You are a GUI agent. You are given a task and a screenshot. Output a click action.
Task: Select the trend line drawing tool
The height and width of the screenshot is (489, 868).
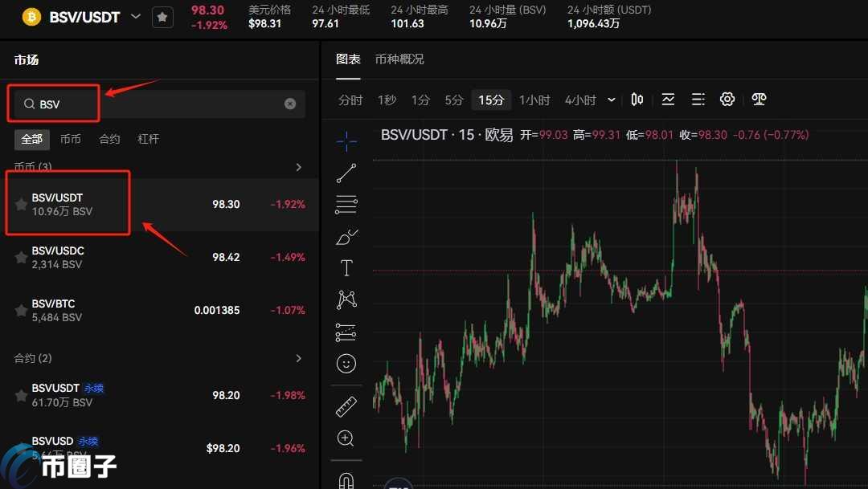pyautogui.click(x=346, y=173)
